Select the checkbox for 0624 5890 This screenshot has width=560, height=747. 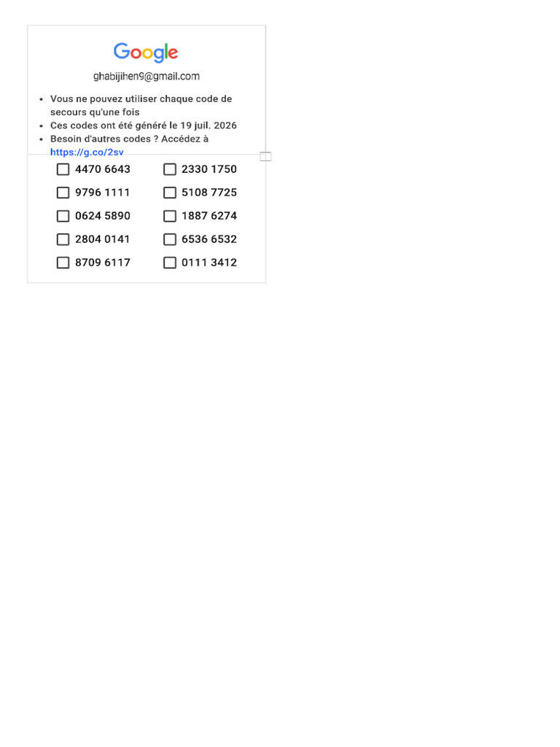63,216
